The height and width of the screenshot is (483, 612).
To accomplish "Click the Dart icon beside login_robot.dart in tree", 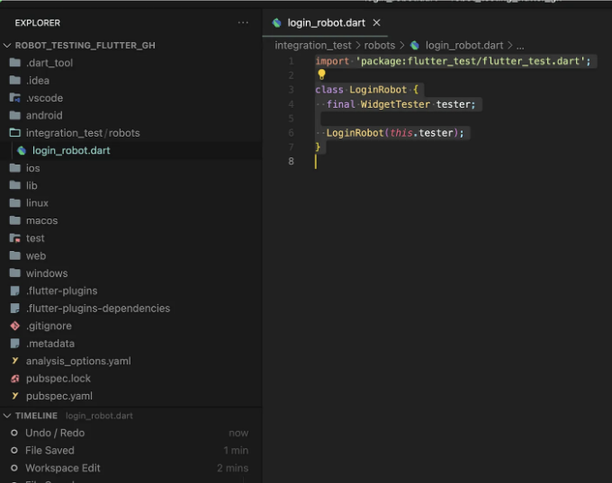I will (21, 150).
